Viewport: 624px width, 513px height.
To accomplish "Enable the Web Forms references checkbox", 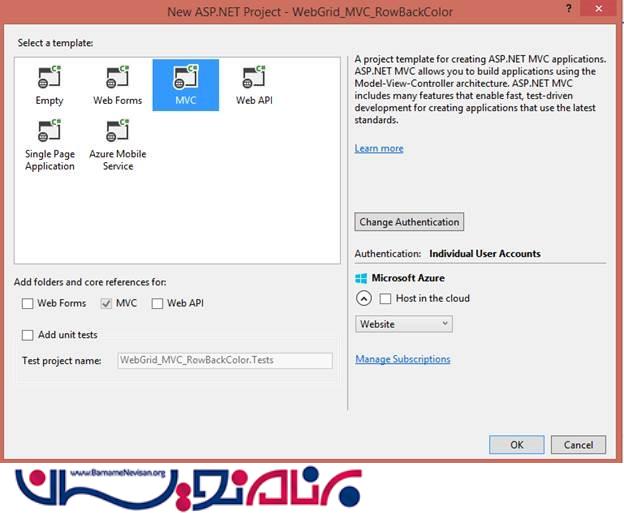I will pos(27,303).
